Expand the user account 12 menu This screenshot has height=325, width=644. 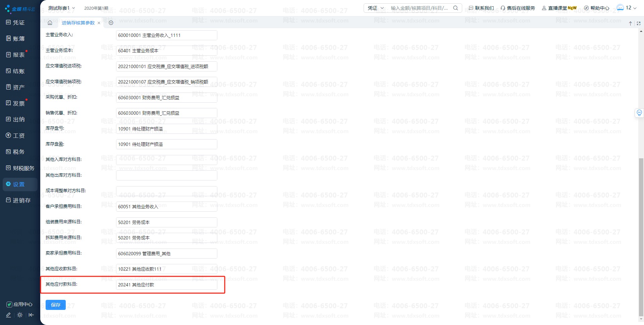627,8
